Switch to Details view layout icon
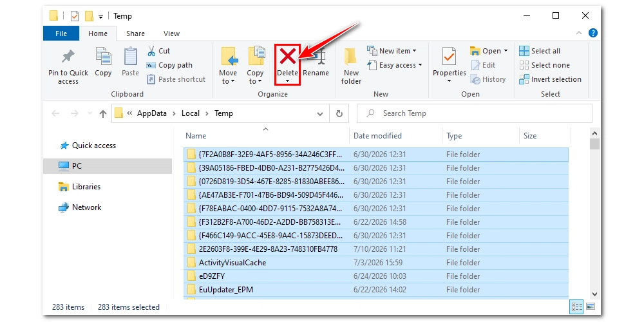 click(x=577, y=307)
